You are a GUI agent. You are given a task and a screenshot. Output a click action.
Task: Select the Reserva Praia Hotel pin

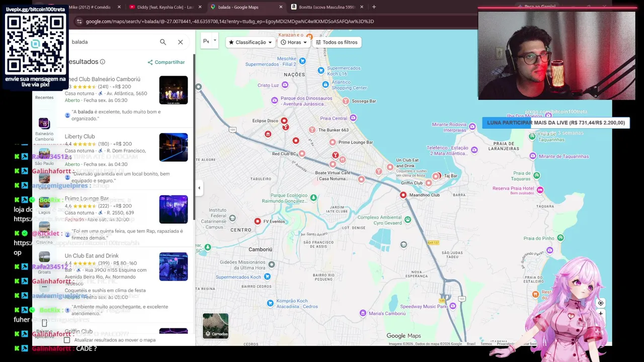click(540, 190)
